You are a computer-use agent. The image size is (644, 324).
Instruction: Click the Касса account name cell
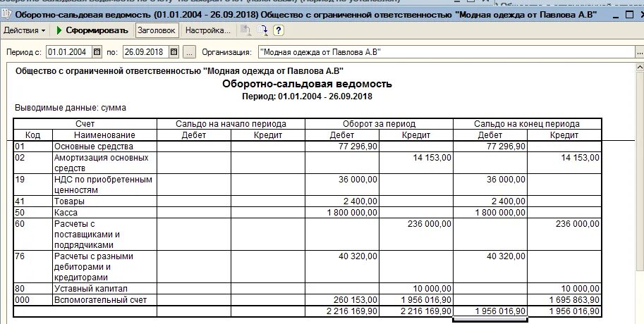point(104,213)
